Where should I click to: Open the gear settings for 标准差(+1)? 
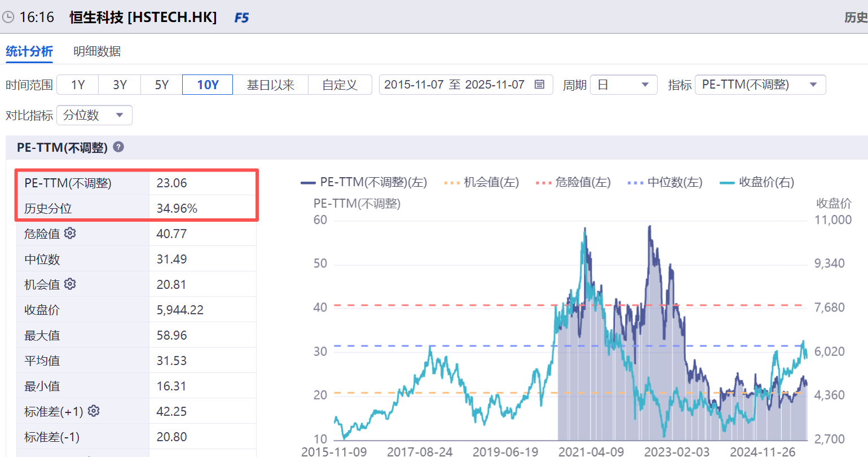(x=94, y=411)
